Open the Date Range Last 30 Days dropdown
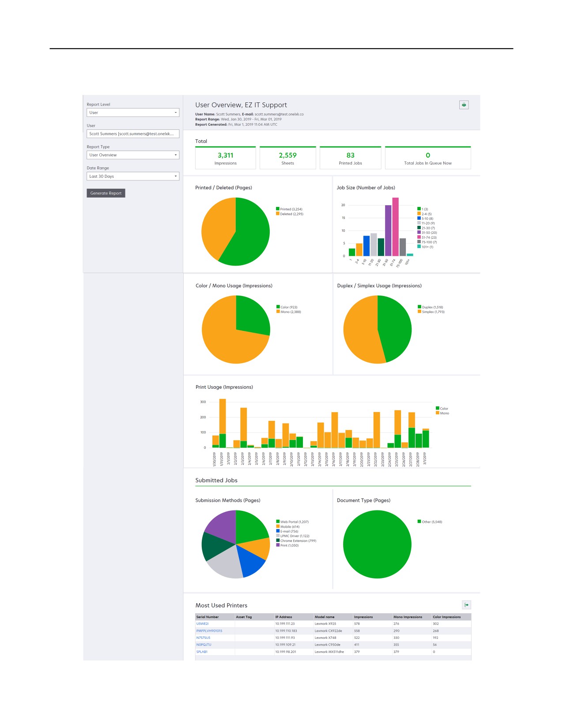The image size is (563, 728). coord(133,176)
